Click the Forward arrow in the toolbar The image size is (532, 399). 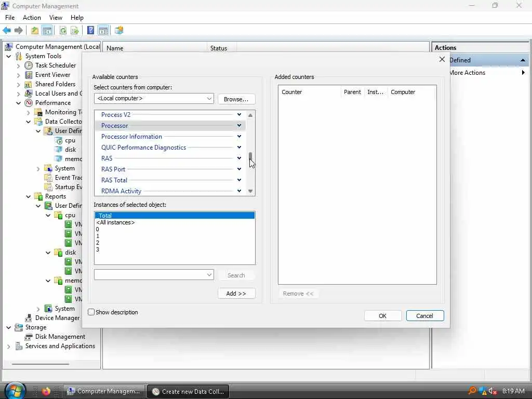(19, 31)
